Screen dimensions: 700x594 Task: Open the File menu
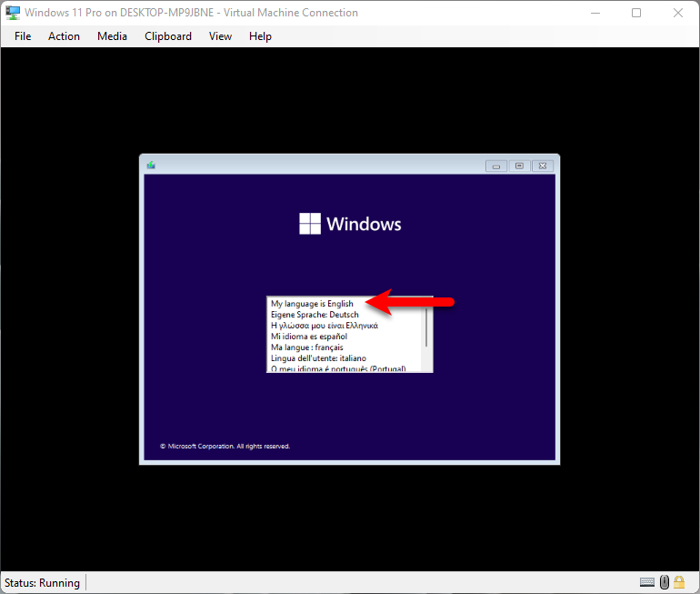coord(23,36)
